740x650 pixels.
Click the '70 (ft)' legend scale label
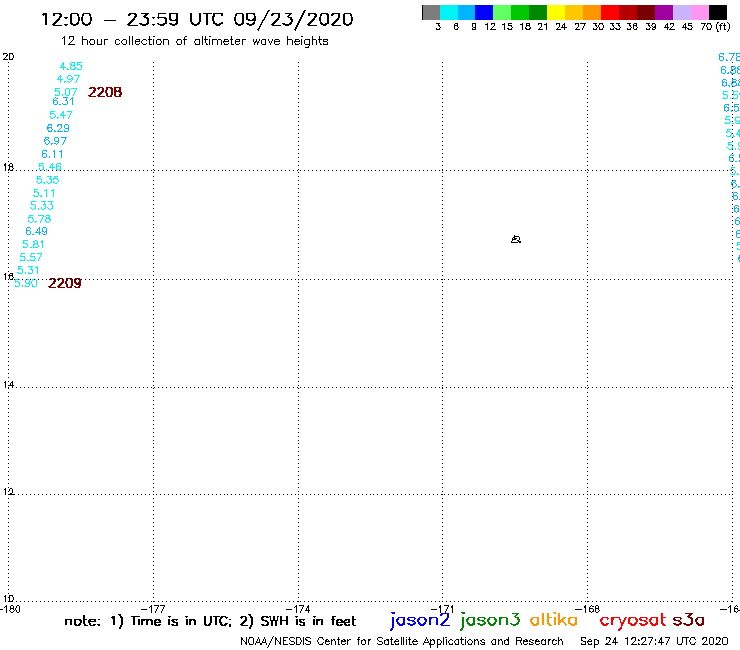715,26
